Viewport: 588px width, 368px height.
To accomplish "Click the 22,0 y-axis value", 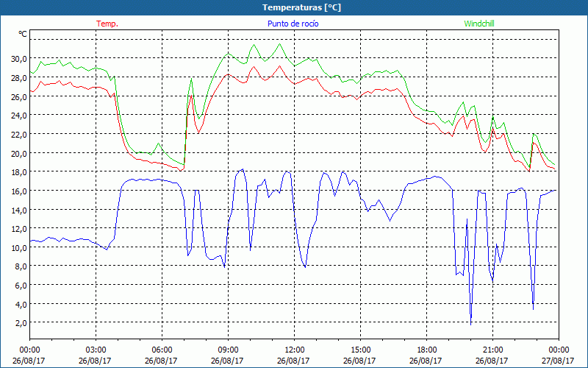I will [x=20, y=135].
